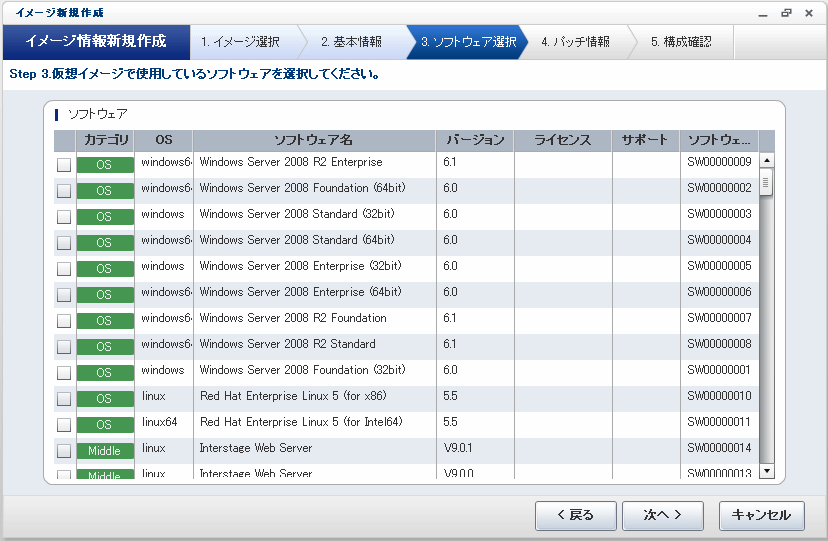The image size is (828, 541).
Task: Select Red Hat Enterprise Linux 5 (for x86) name
Action: point(293,396)
